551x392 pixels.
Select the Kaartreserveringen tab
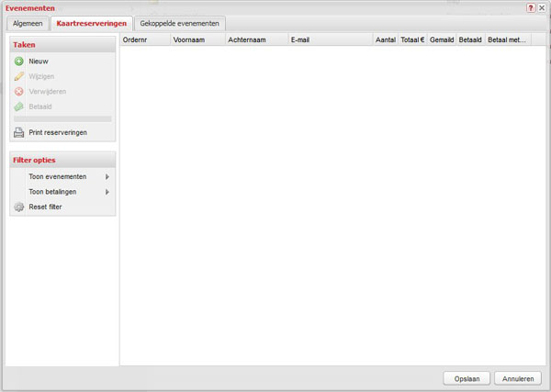pyautogui.click(x=92, y=24)
